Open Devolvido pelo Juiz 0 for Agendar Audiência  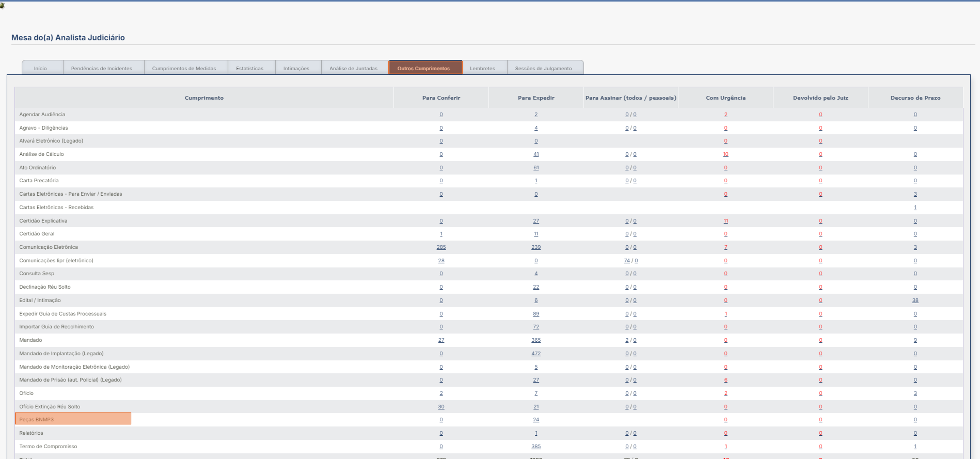821,114
